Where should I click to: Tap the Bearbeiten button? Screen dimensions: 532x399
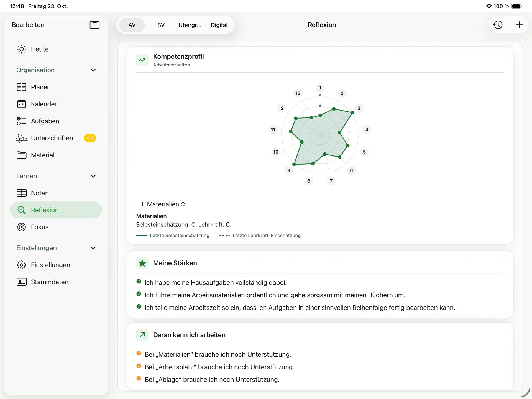tap(28, 25)
